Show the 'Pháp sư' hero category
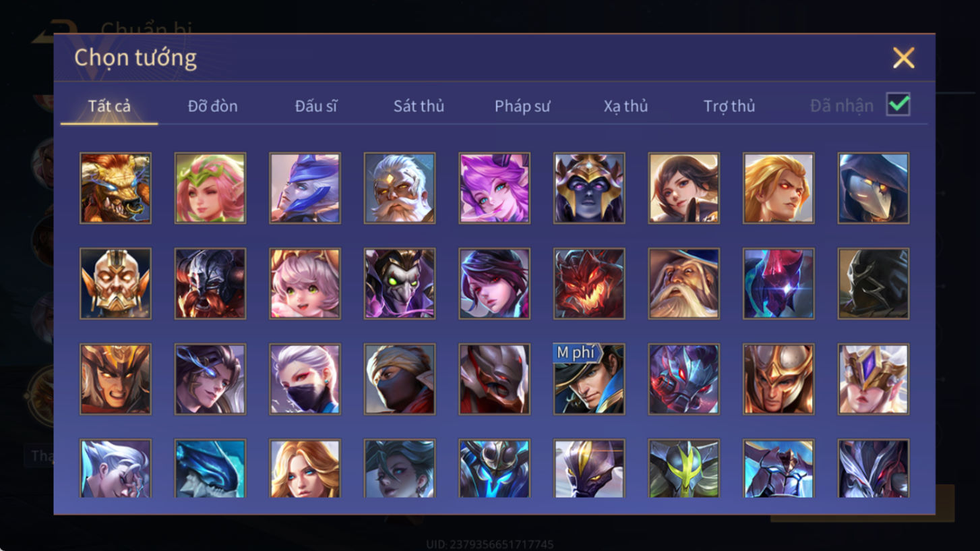 coord(522,106)
